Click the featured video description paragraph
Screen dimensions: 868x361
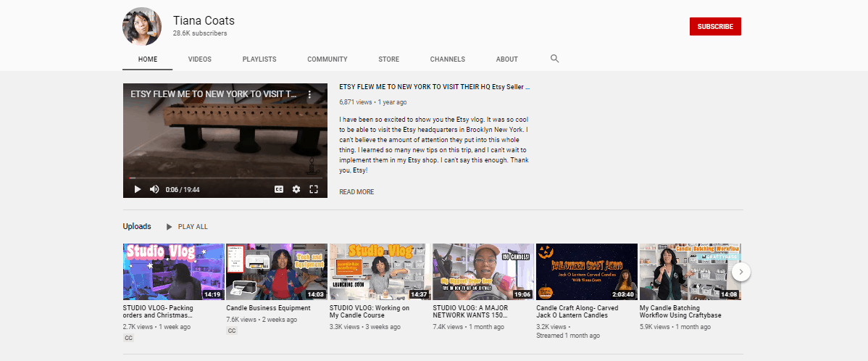click(435, 145)
